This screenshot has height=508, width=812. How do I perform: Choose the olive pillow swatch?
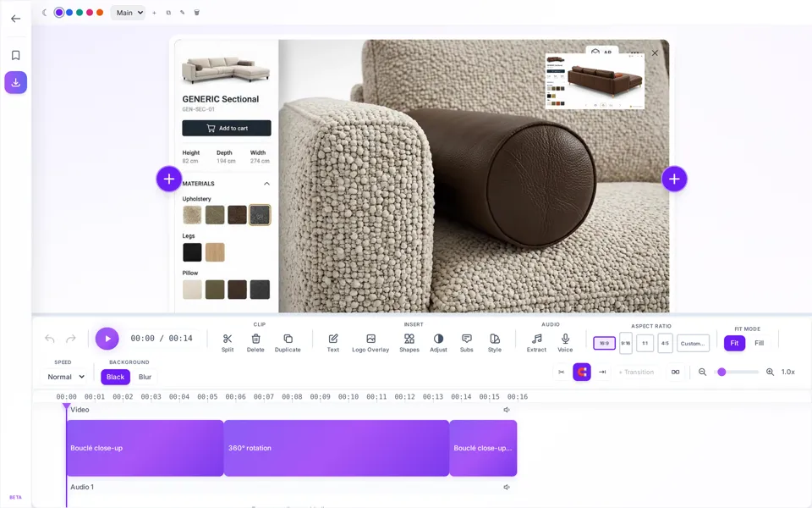tap(214, 290)
